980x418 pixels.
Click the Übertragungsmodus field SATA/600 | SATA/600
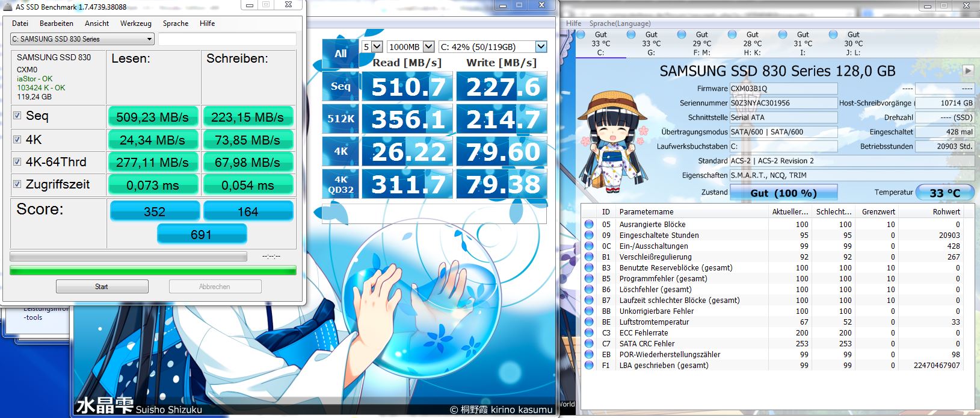click(x=783, y=132)
